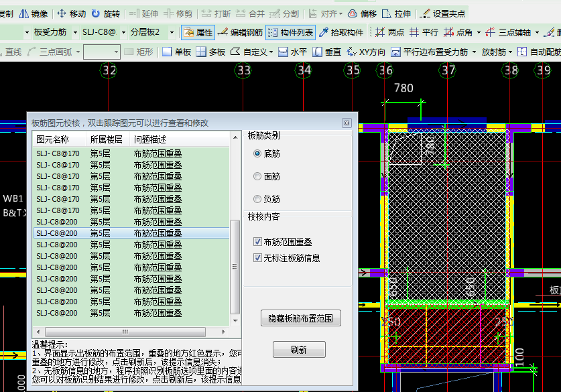Viewport: 561px width, 392px height.
Task: Toggle the 构件列表 component list
Action: (x=290, y=33)
